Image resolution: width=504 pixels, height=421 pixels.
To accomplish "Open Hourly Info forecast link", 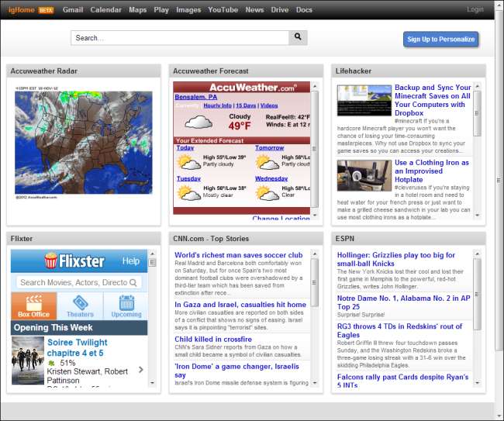I will click(x=217, y=105).
